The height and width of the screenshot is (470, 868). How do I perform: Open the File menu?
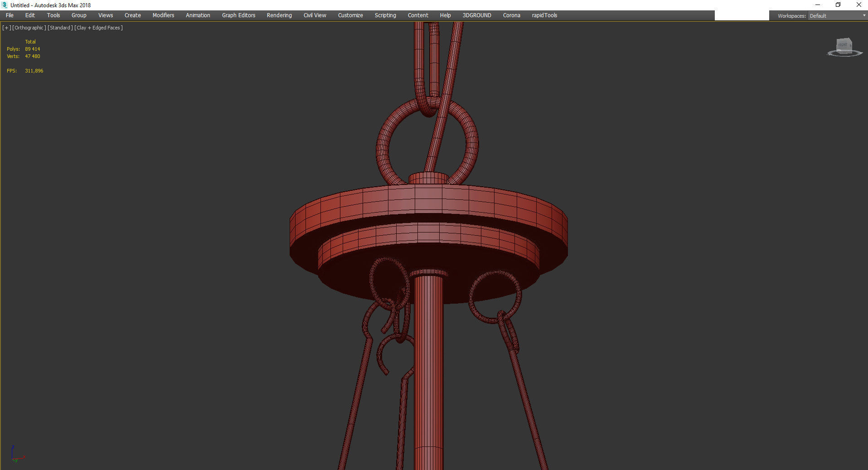[10, 15]
